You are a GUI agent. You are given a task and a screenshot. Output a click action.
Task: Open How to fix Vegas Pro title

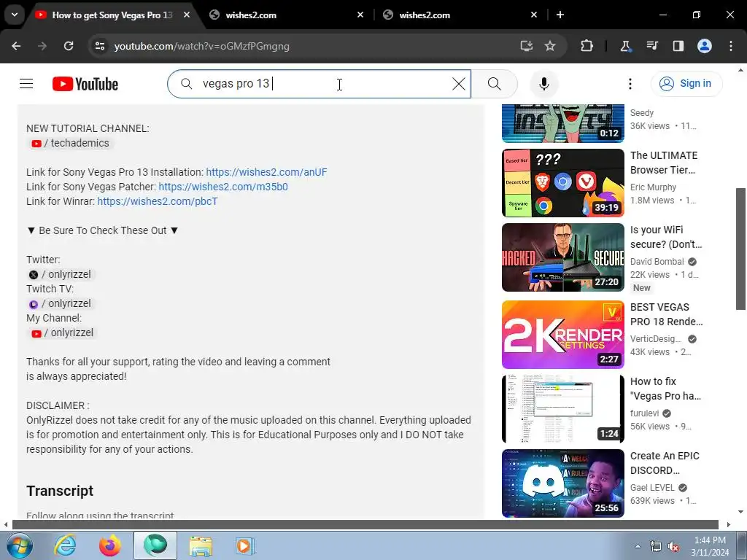tap(665, 389)
